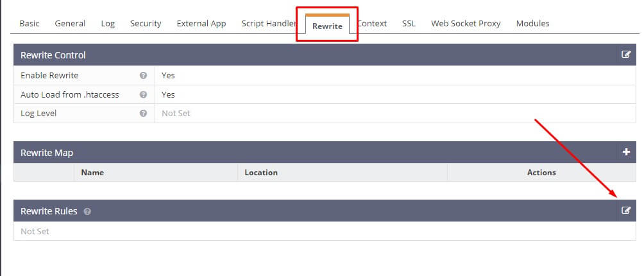
Task: Go to the Log tab
Action: [x=108, y=23]
